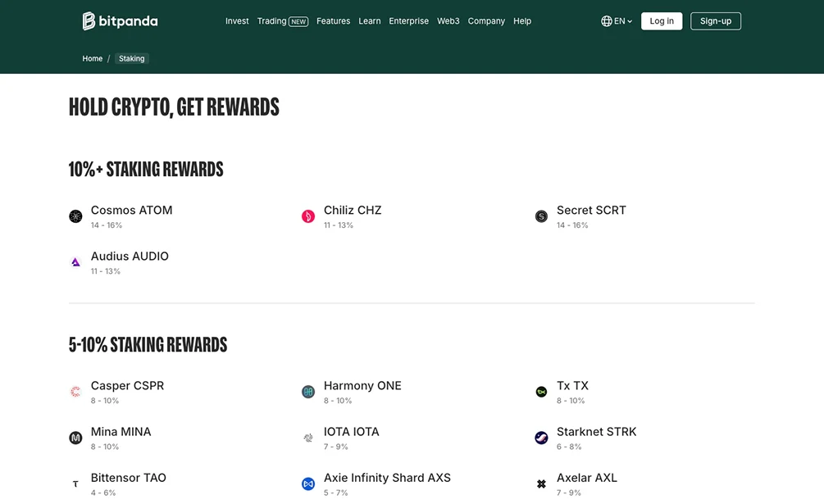Viewport: 824px width, 504px height.
Task: Select the Staking breadcrumb
Action: click(x=131, y=58)
